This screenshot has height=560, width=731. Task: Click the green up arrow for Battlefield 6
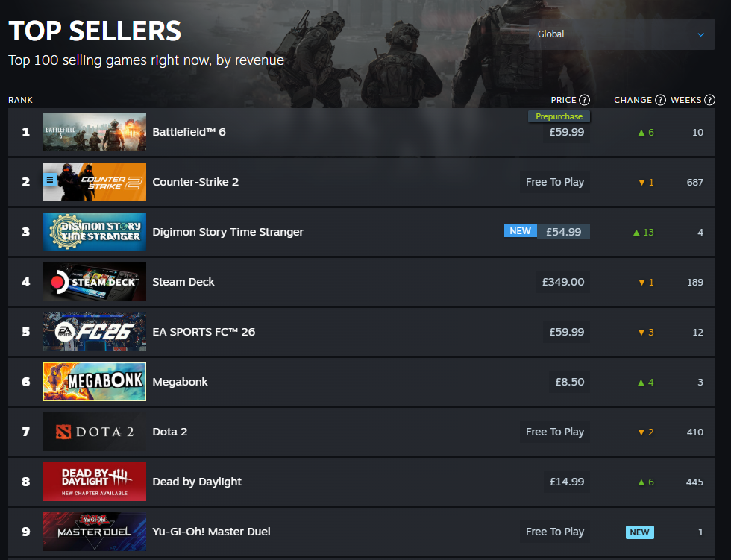click(x=641, y=132)
